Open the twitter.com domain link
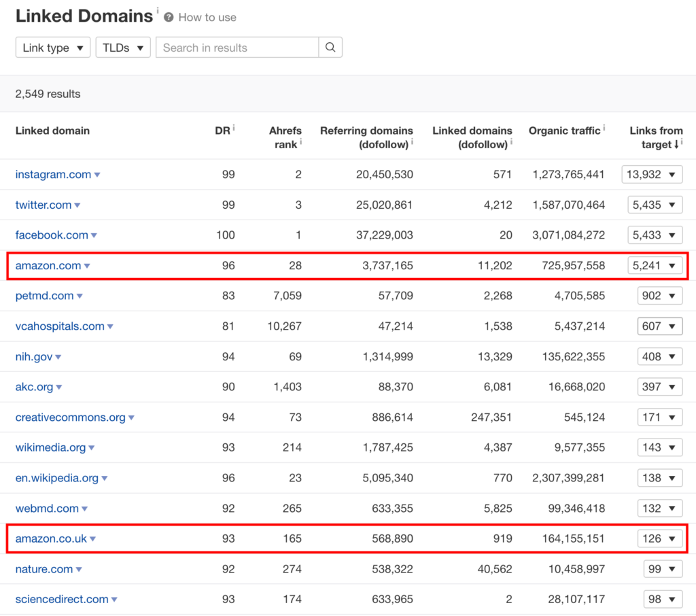The image size is (696, 616). click(x=43, y=205)
